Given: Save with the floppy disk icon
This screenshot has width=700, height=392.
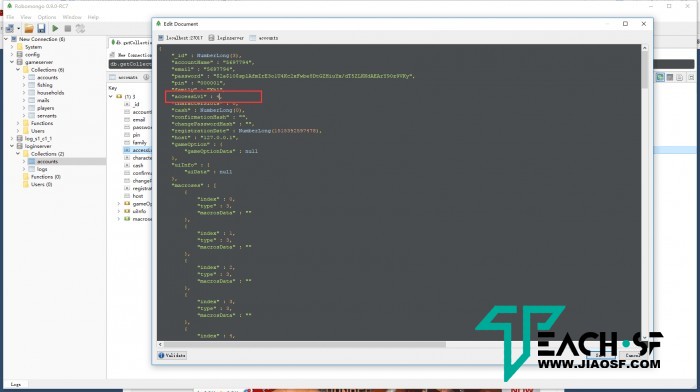Looking at the screenshot, I should (42, 29).
